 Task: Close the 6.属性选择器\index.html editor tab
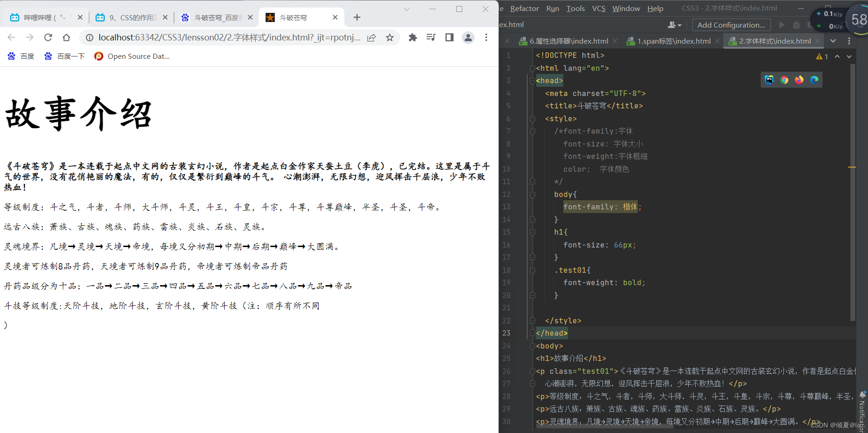[615, 41]
